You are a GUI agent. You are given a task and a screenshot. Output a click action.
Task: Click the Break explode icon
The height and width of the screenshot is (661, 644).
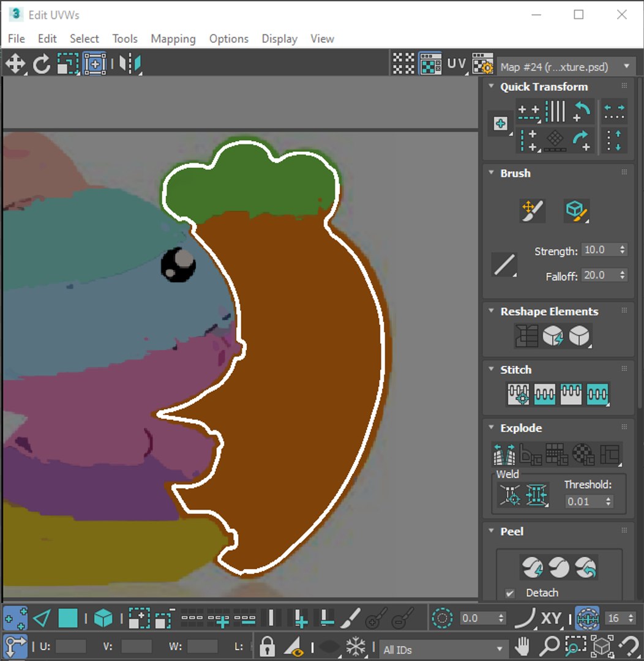click(x=504, y=454)
